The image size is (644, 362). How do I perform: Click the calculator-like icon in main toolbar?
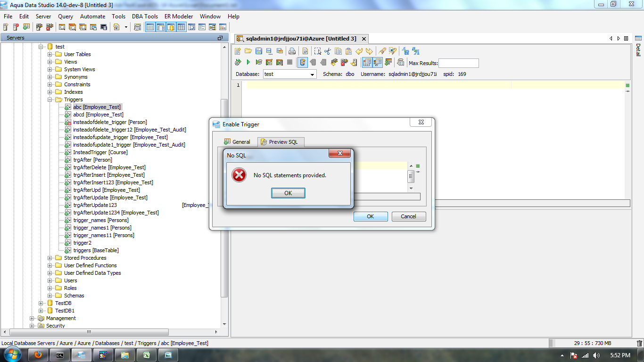[x=138, y=27]
